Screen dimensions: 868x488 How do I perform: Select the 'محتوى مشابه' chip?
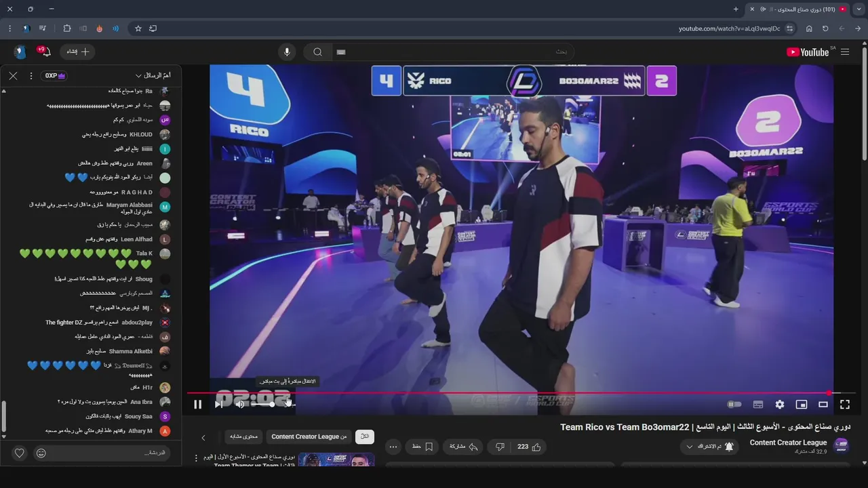[x=243, y=436]
